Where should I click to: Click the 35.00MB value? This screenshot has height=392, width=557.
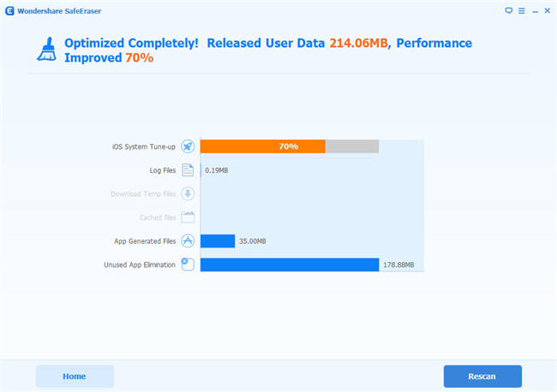[x=252, y=241]
